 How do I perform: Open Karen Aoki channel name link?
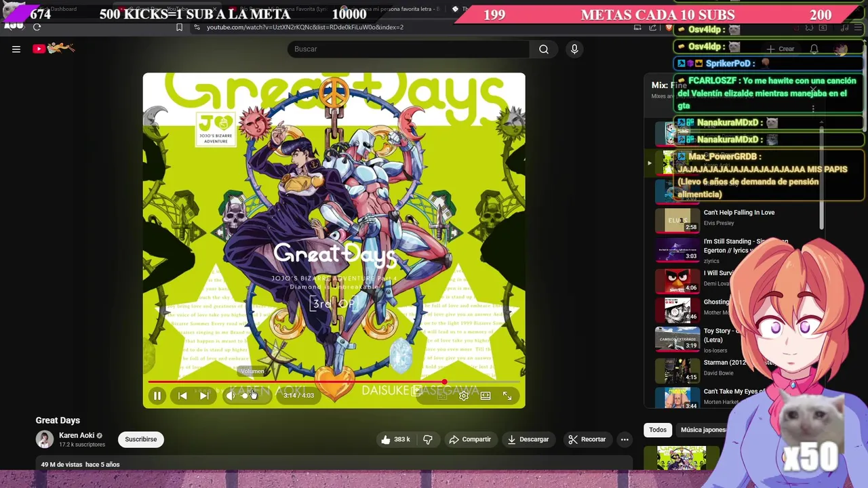77,435
